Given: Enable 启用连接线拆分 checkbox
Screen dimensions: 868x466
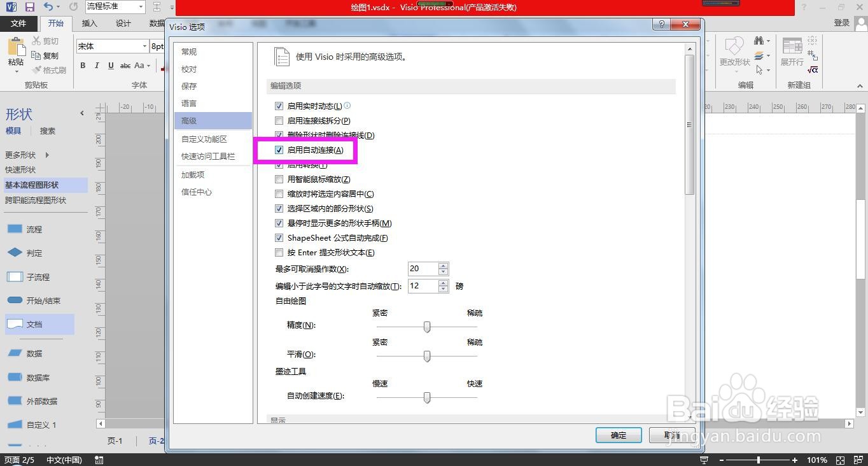Looking at the screenshot, I should click(x=279, y=120).
